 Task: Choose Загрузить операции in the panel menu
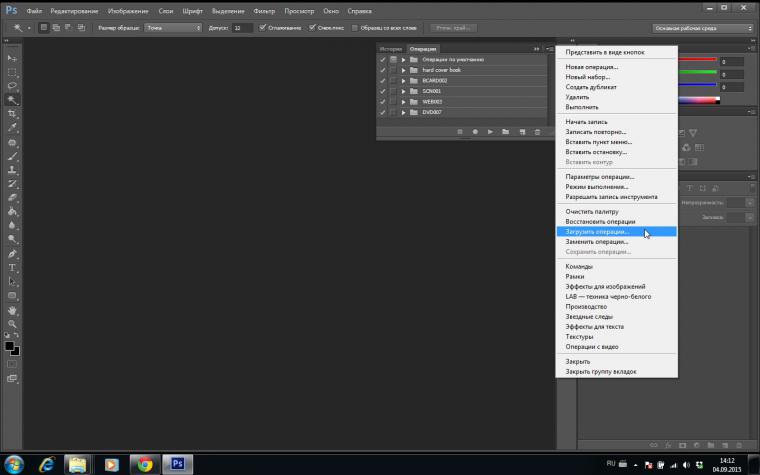(x=616, y=232)
